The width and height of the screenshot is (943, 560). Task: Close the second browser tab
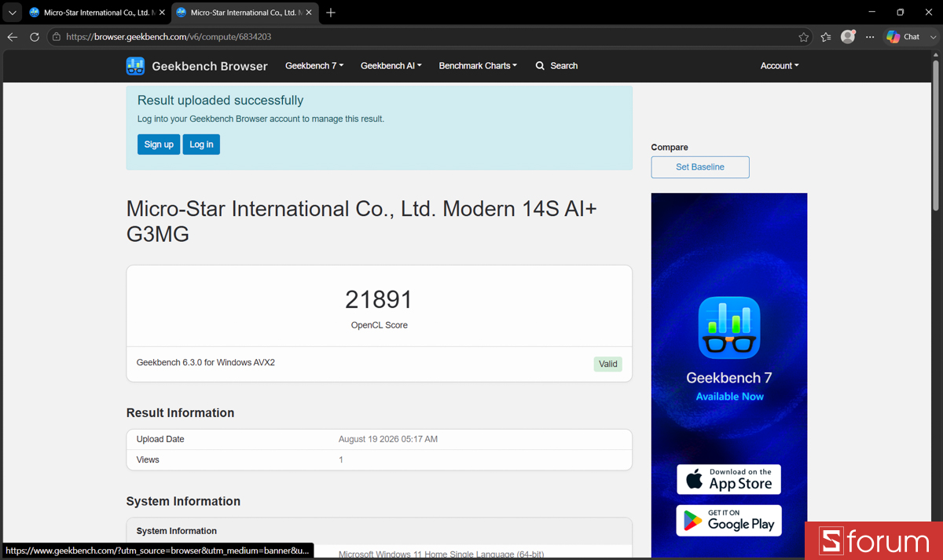tap(308, 13)
